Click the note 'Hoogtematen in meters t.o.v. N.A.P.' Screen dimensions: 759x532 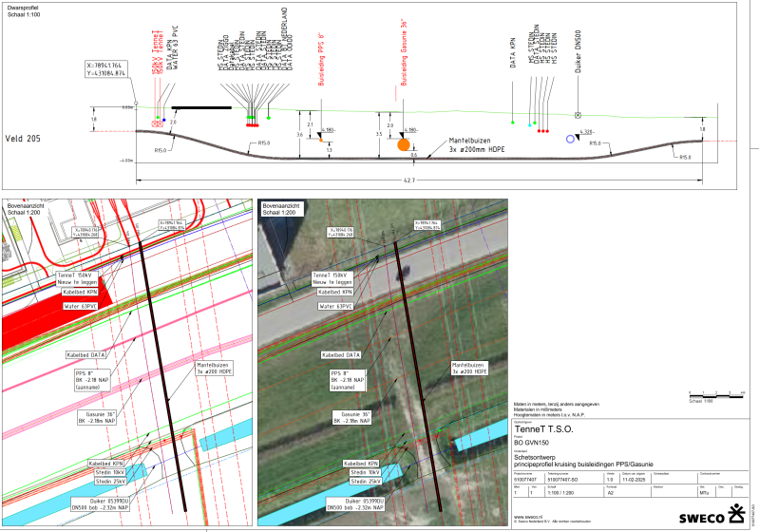click(x=549, y=415)
